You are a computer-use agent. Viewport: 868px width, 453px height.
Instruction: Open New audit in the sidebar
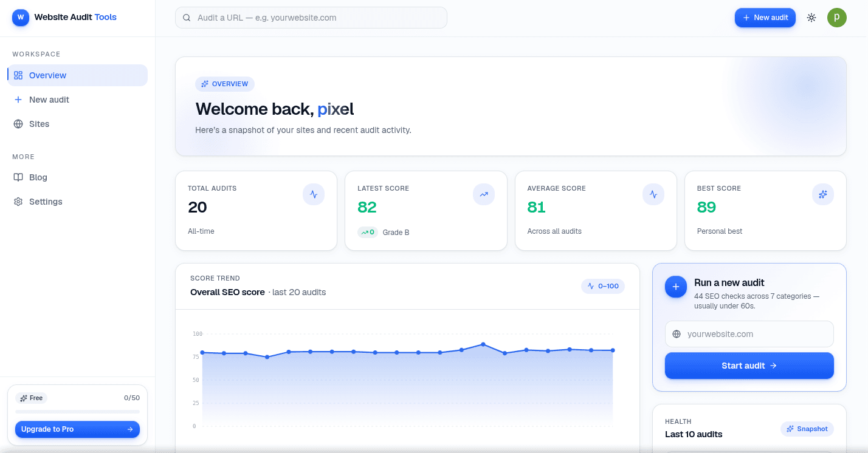[77, 100]
